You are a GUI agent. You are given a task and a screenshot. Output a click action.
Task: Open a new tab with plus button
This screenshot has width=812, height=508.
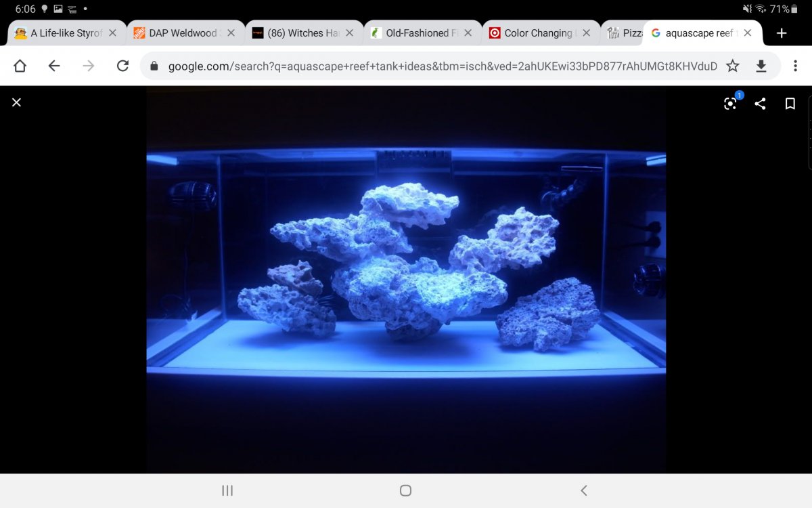pos(782,33)
